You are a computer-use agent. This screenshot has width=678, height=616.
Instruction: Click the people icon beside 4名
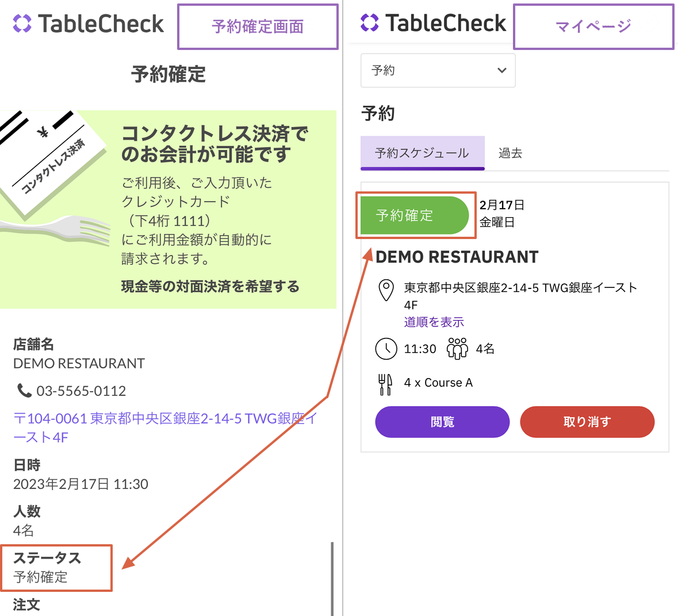pyautogui.click(x=457, y=349)
